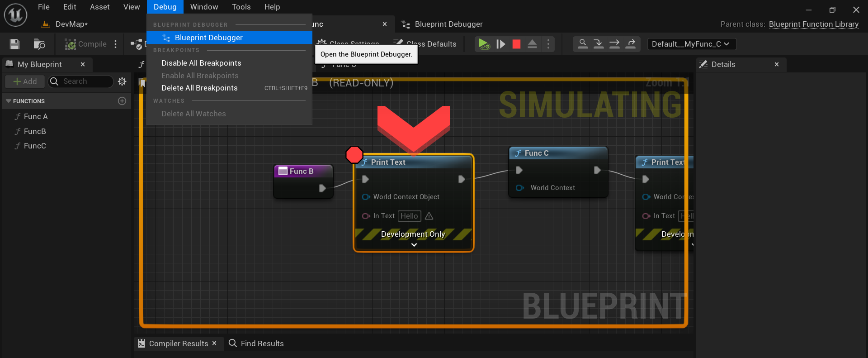Open the View menu
The width and height of the screenshot is (868, 358).
click(x=132, y=7)
